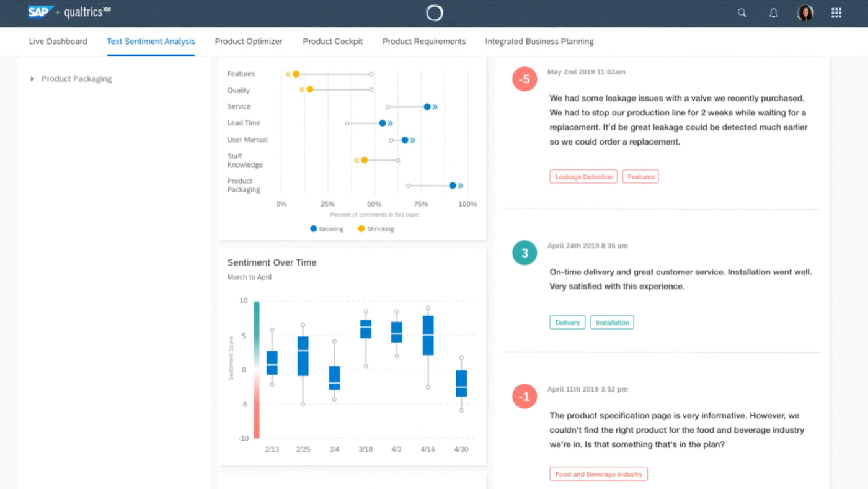Open search with the magnifier icon
The image size is (868, 489).
pyautogui.click(x=742, y=13)
